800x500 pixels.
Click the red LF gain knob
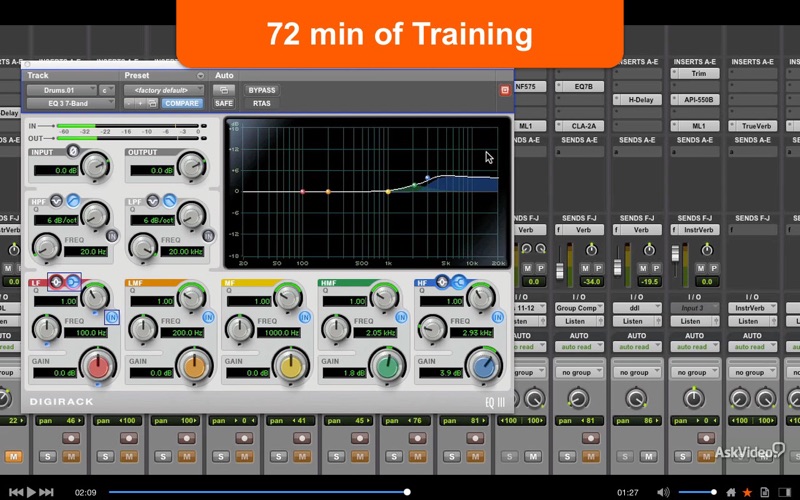(98, 366)
